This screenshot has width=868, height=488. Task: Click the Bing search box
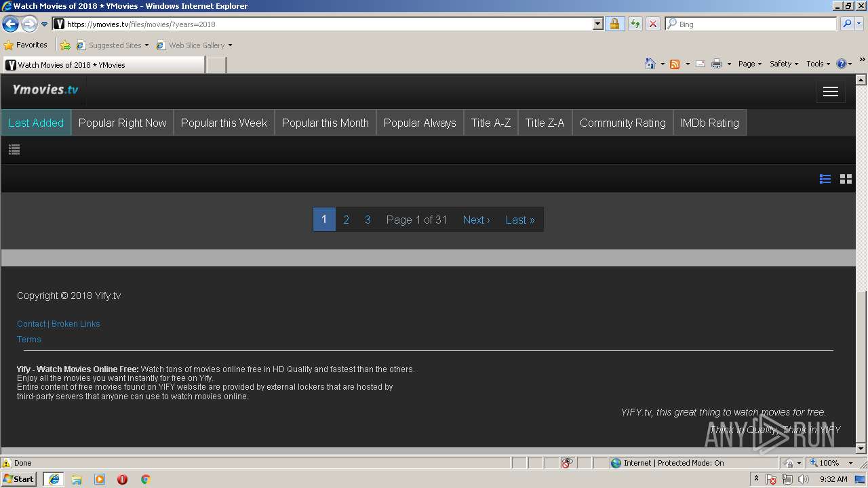pos(751,24)
